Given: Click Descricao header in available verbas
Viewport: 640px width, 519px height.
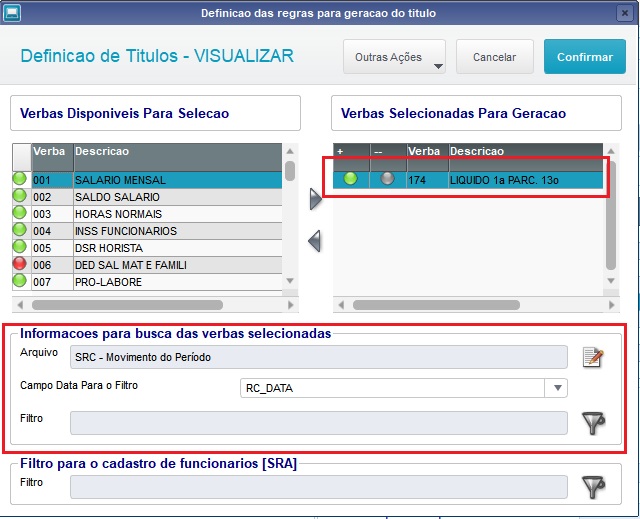Looking at the screenshot, I should click(178, 157).
